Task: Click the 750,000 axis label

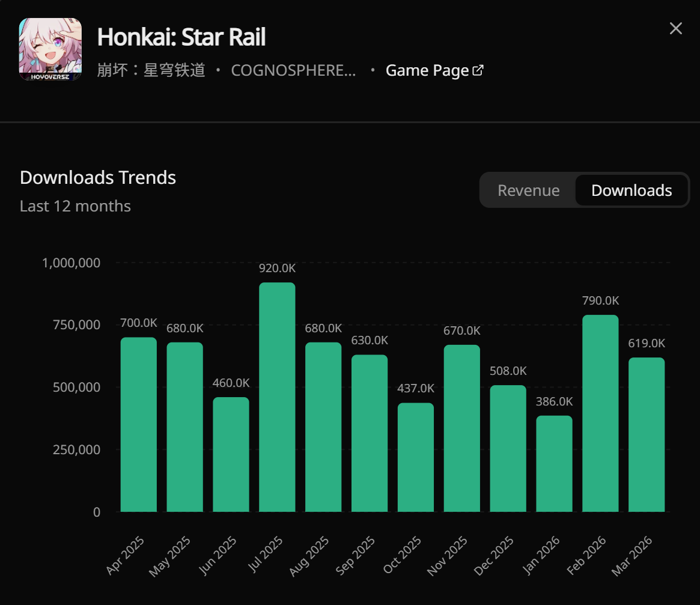Action: tap(76, 325)
